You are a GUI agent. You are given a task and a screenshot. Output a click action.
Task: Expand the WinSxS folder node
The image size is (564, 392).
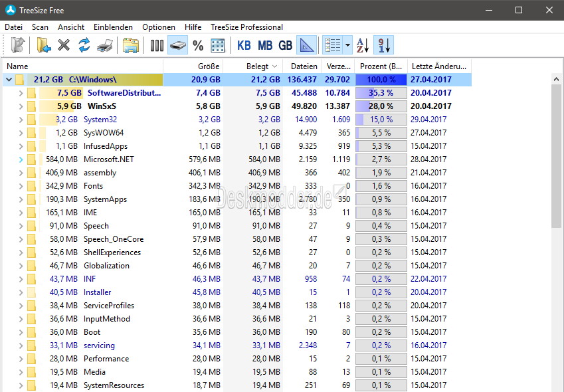(x=21, y=106)
